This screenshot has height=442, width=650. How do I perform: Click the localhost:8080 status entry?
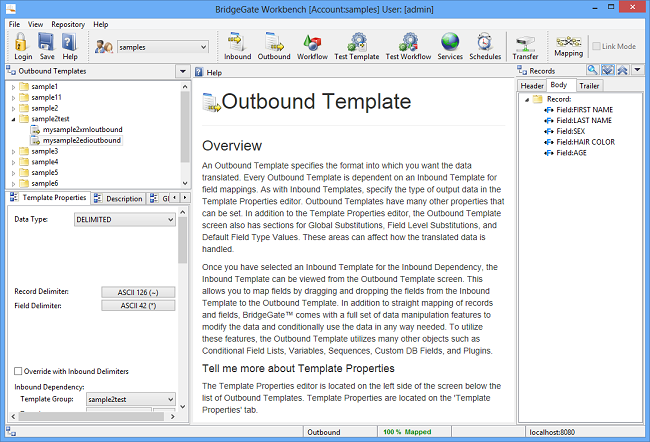coord(552,432)
